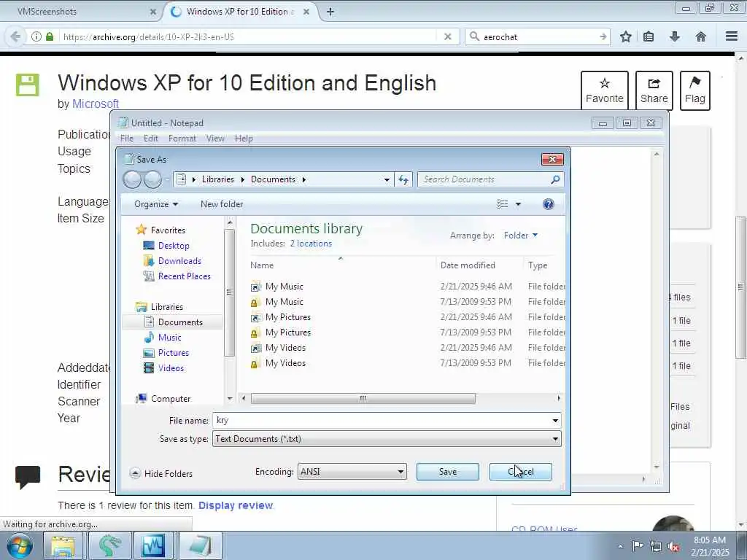
Task: Click the Save As help icon
Action: click(x=549, y=204)
